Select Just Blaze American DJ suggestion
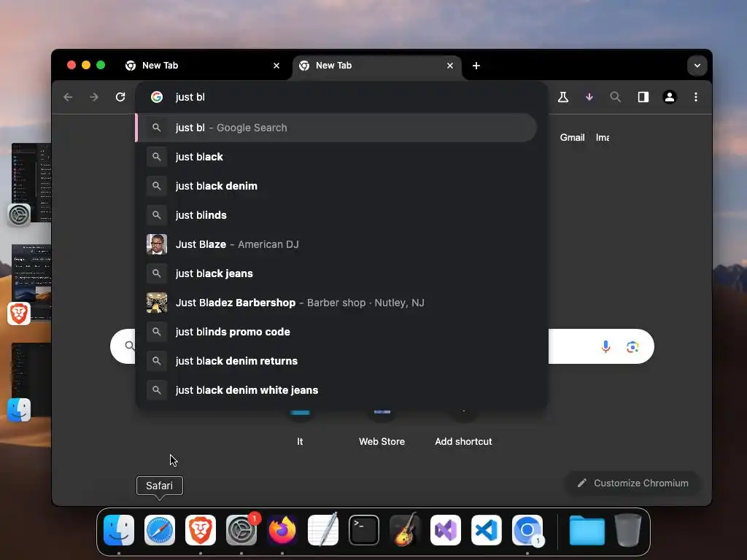The height and width of the screenshot is (560, 747). pyautogui.click(x=336, y=244)
